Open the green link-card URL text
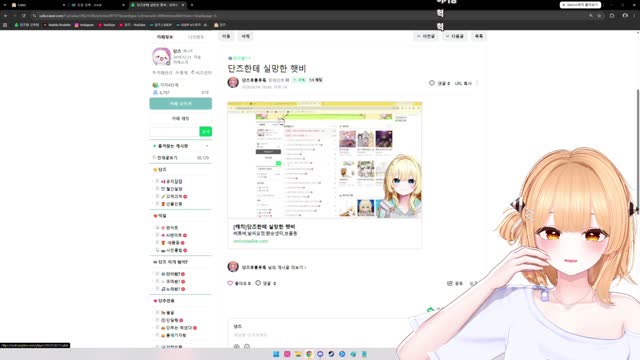Image resolution: width=640 pixels, height=360 pixels. (250, 241)
